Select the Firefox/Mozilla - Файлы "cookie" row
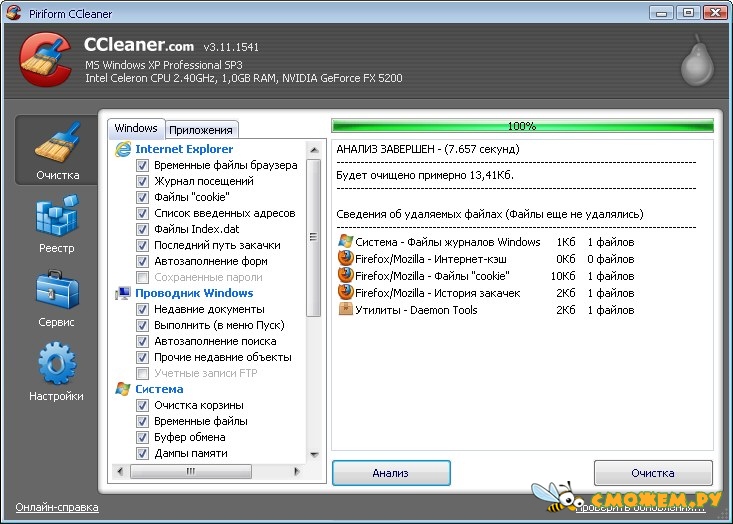The height and width of the screenshot is (524, 733). pos(486,276)
